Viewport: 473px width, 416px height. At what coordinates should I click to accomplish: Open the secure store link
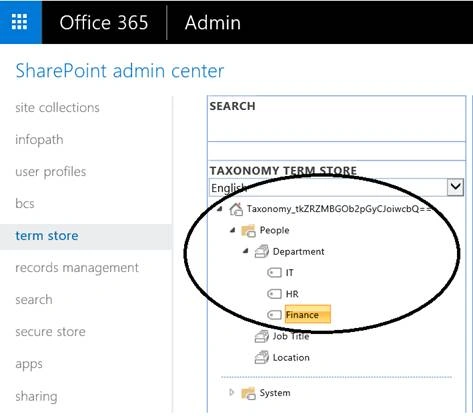50,332
